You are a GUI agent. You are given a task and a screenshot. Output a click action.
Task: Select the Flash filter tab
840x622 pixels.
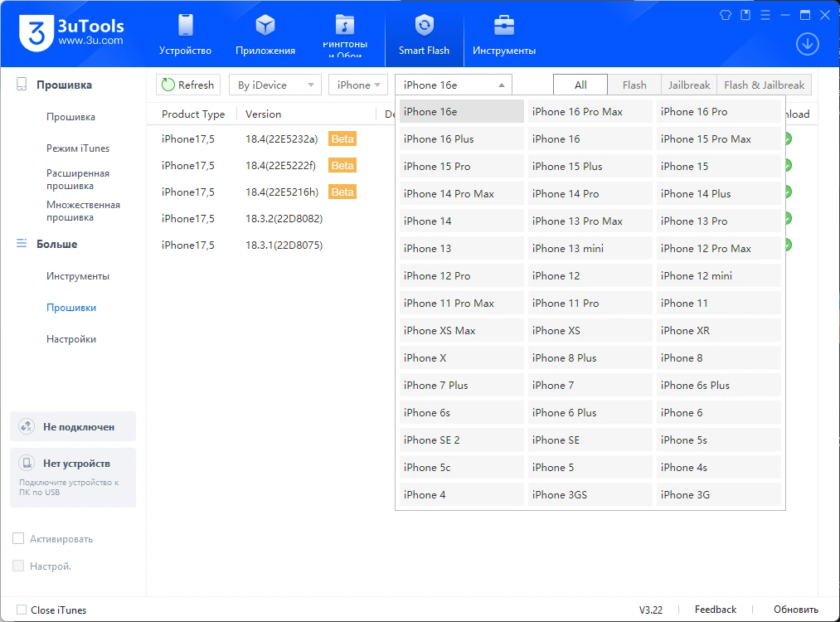point(634,85)
